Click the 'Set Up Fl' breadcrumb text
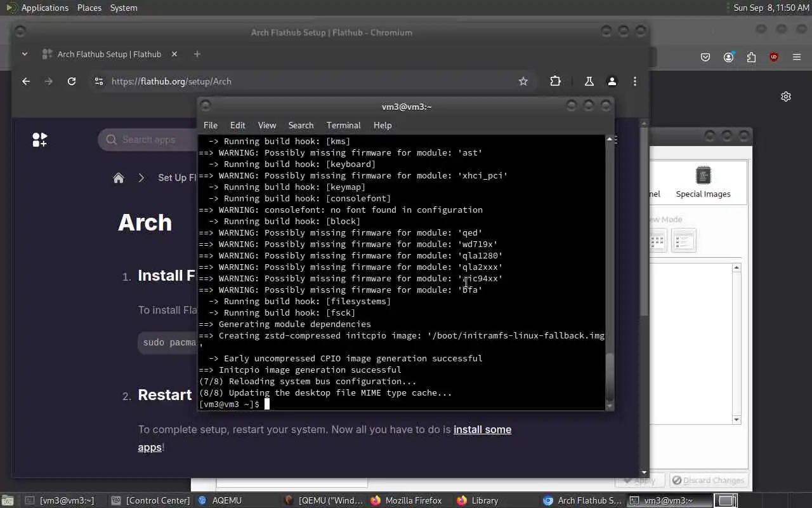This screenshot has width=812, height=508. pyautogui.click(x=177, y=178)
